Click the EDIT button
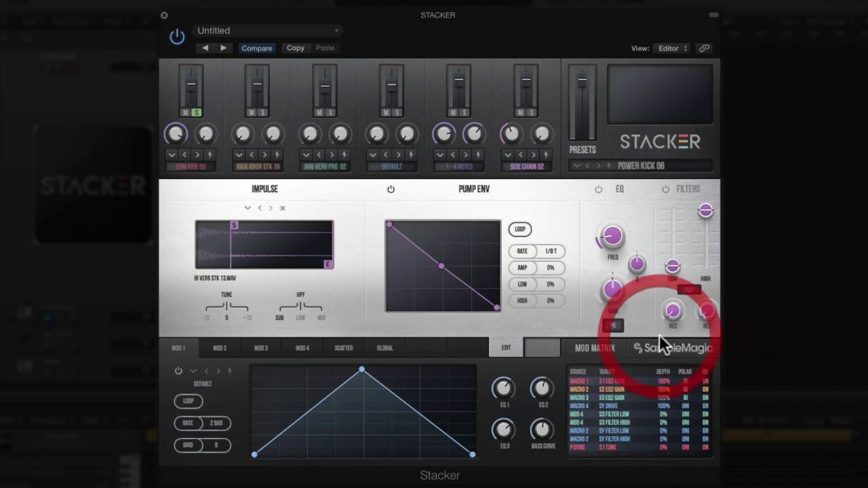 tap(506, 348)
